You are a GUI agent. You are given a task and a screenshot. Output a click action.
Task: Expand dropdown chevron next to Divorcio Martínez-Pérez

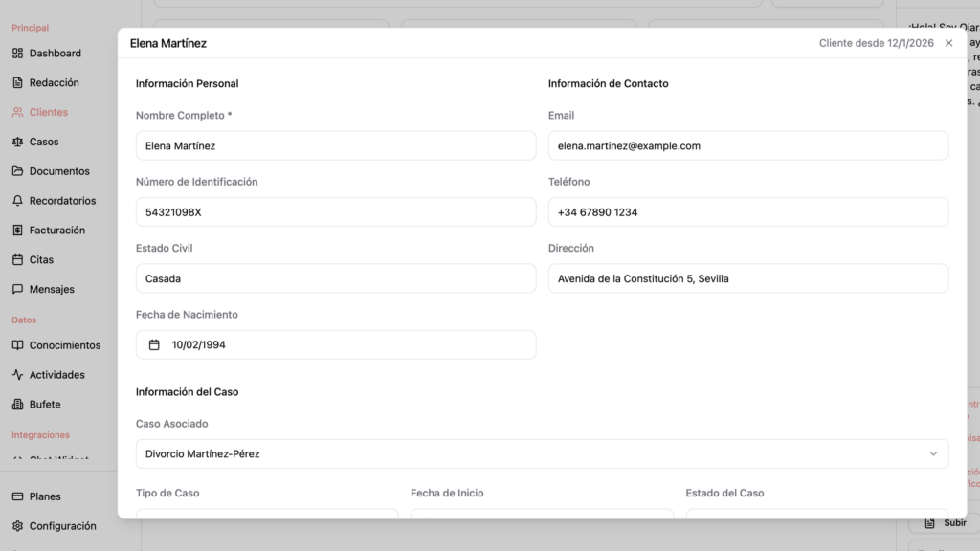[933, 453]
